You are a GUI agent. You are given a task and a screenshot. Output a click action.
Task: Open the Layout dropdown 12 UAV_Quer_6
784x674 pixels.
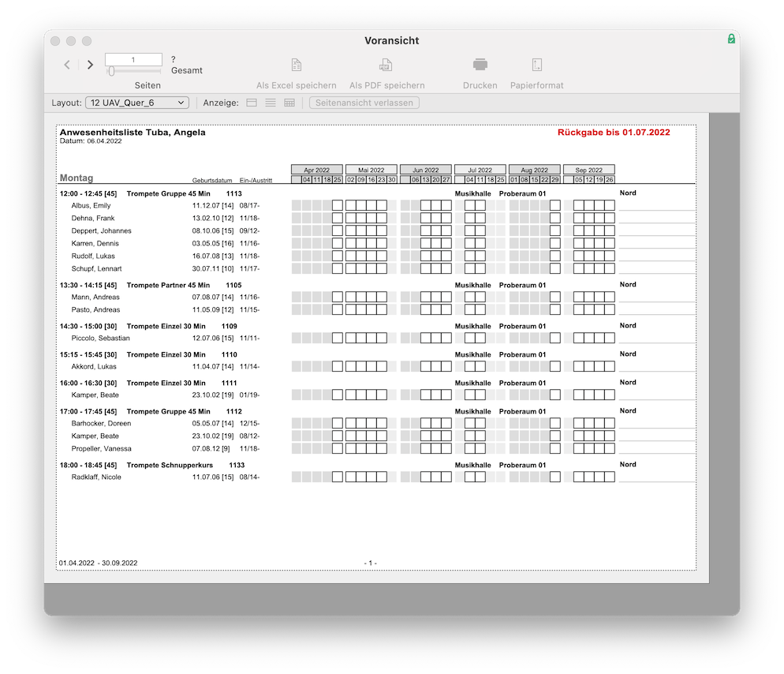point(137,103)
